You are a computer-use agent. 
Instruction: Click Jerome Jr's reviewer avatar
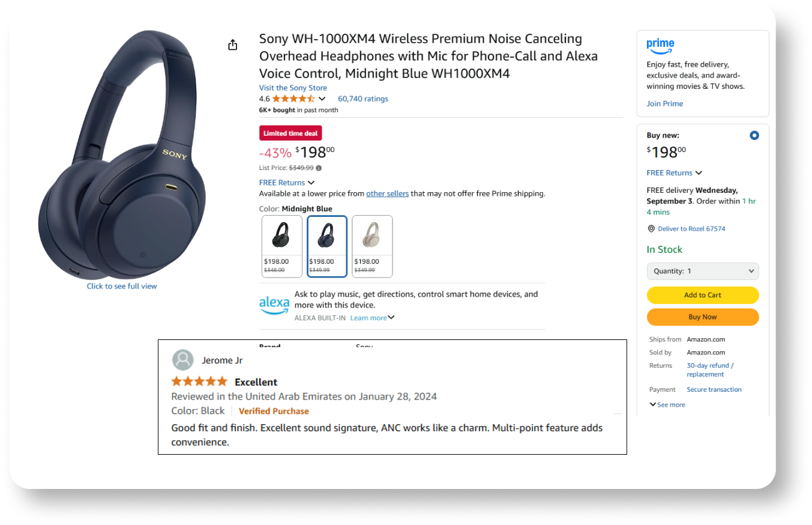tap(182, 360)
